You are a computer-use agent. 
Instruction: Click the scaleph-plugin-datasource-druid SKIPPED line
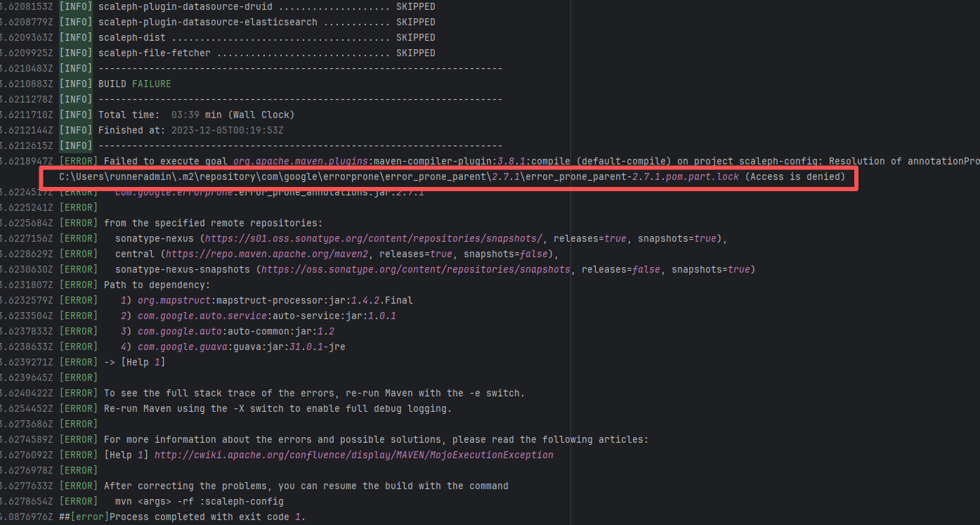click(x=266, y=7)
